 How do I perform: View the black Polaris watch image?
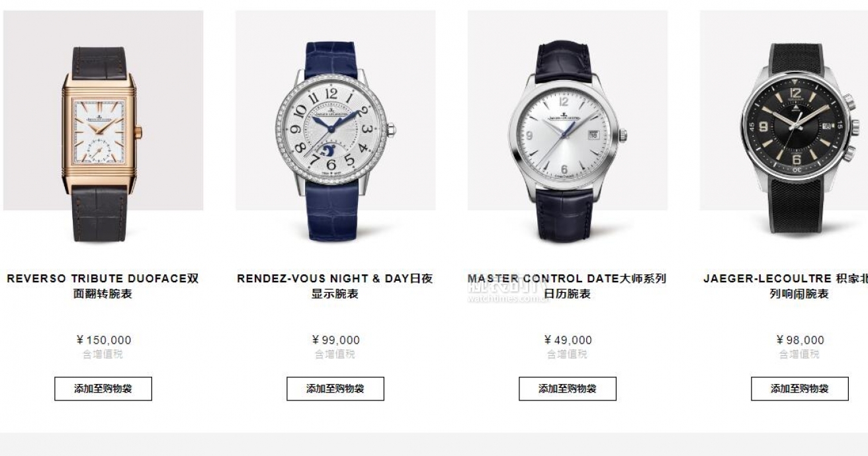784,127
